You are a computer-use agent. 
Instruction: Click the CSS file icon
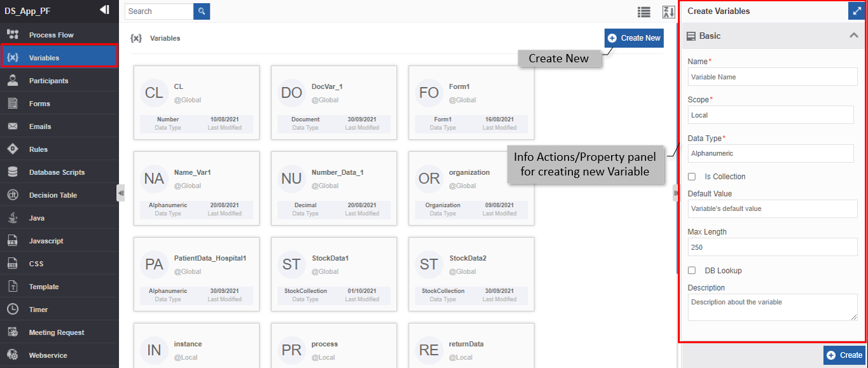click(13, 264)
